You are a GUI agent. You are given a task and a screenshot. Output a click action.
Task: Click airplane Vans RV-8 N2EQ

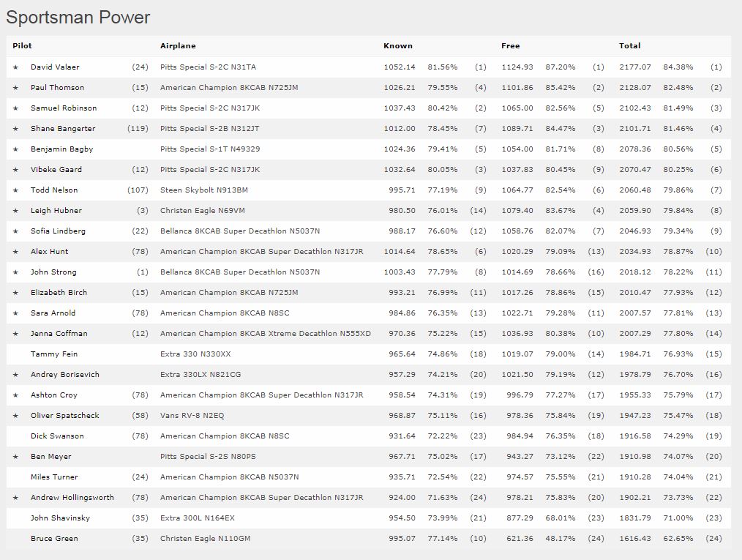tap(192, 416)
